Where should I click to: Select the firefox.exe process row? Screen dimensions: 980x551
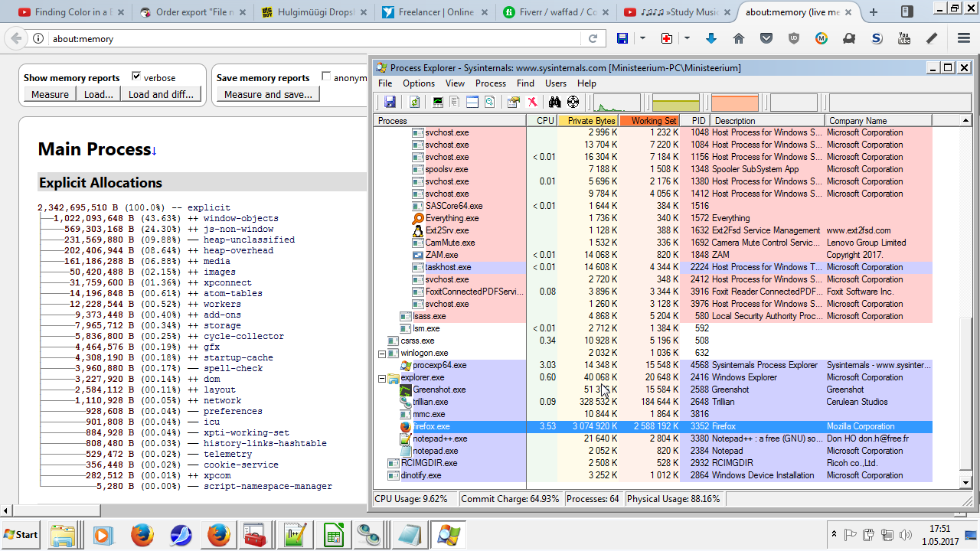pos(432,427)
